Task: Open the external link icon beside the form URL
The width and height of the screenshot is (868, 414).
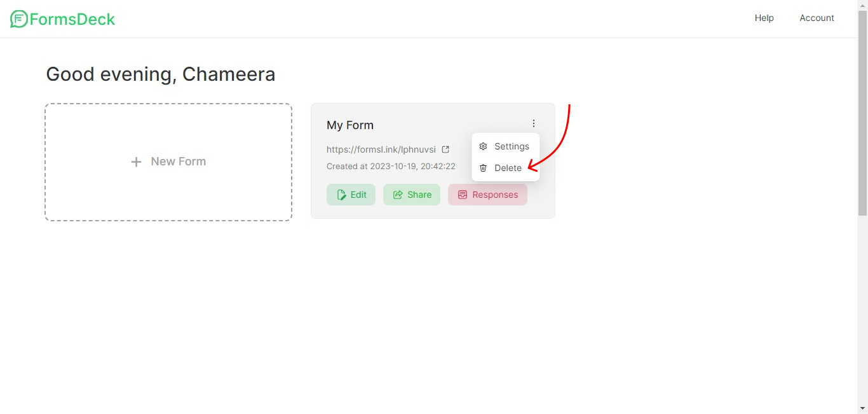Action: click(x=445, y=149)
